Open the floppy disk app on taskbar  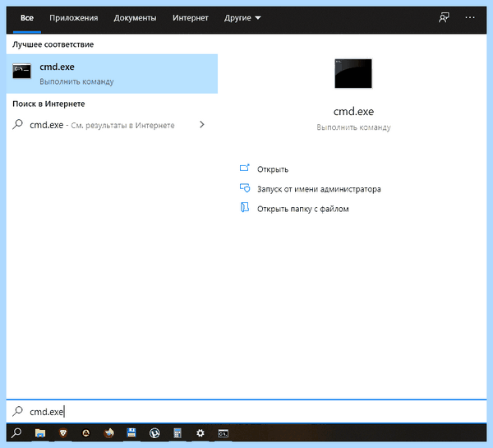pyautogui.click(x=131, y=433)
